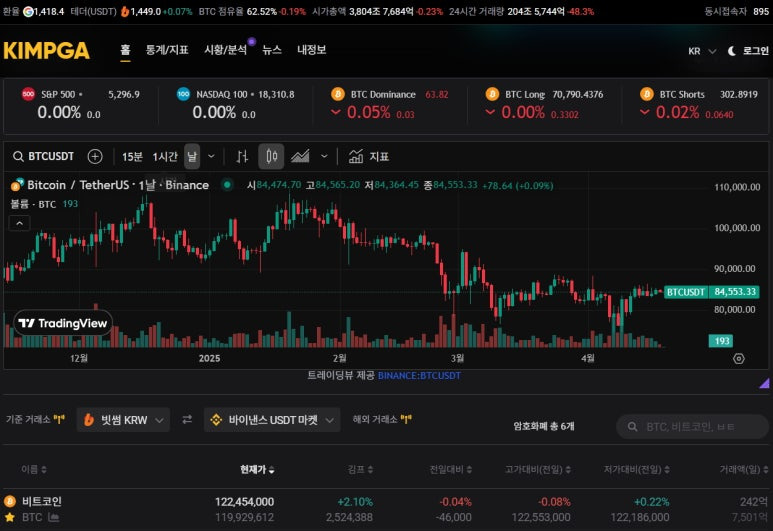Click the 비트코인 orange coin icon
Image resolution: width=773 pixels, height=531 pixels.
10,501
